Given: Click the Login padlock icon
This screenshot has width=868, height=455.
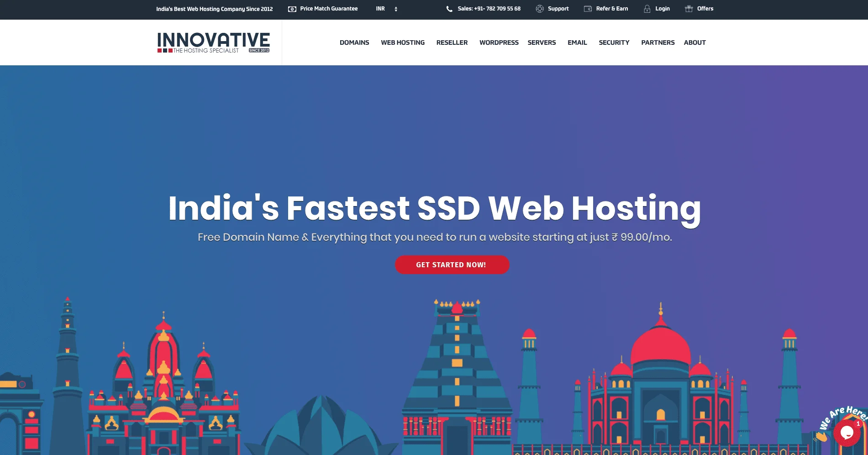Looking at the screenshot, I should pyautogui.click(x=647, y=9).
